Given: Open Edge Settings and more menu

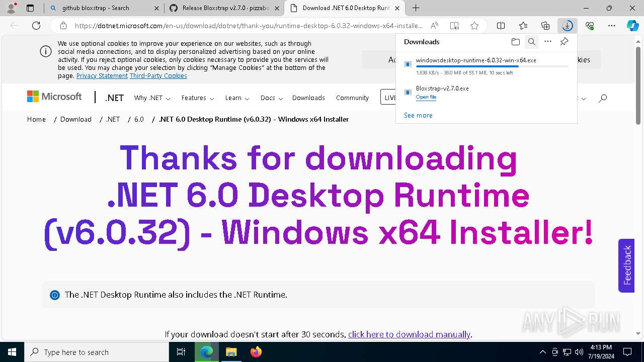Looking at the screenshot, I should tap(612, 26).
